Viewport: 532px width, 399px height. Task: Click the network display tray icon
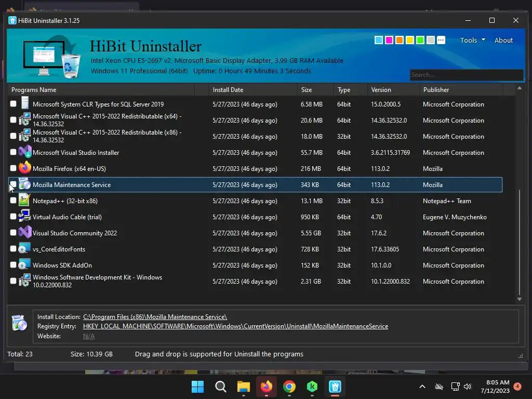(455, 387)
